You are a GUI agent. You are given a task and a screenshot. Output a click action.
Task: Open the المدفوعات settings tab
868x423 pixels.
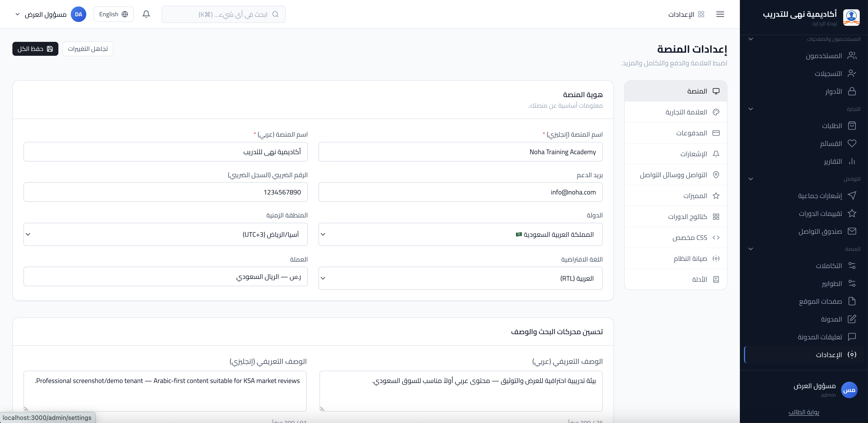coord(676,133)
